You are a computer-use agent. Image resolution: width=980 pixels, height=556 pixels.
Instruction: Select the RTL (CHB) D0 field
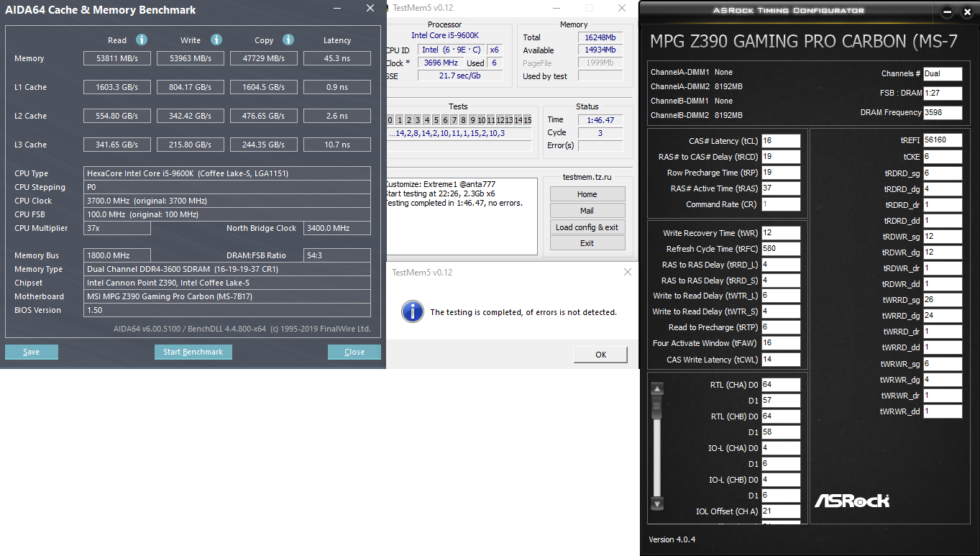coord(781,416)
